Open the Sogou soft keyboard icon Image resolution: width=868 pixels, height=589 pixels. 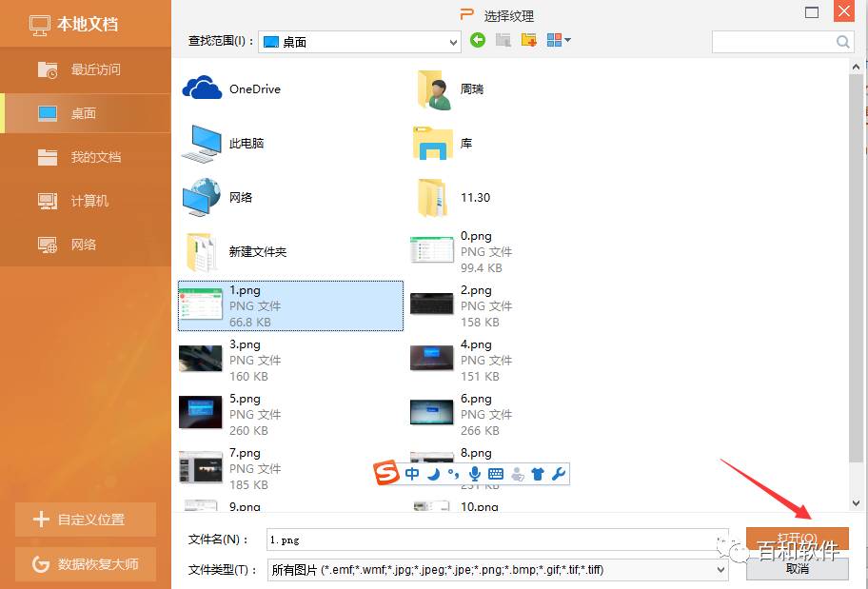[496, 474]
